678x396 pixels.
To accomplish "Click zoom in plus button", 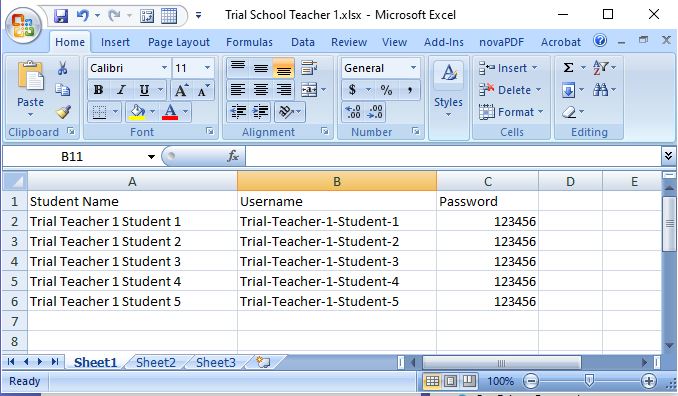I will pos(648,381).
